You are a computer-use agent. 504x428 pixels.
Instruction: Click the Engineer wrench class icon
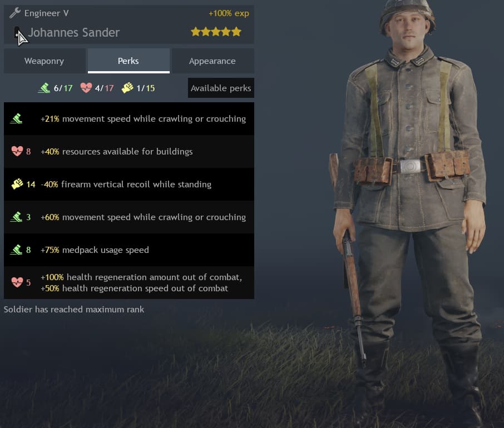tap(14, 13)
